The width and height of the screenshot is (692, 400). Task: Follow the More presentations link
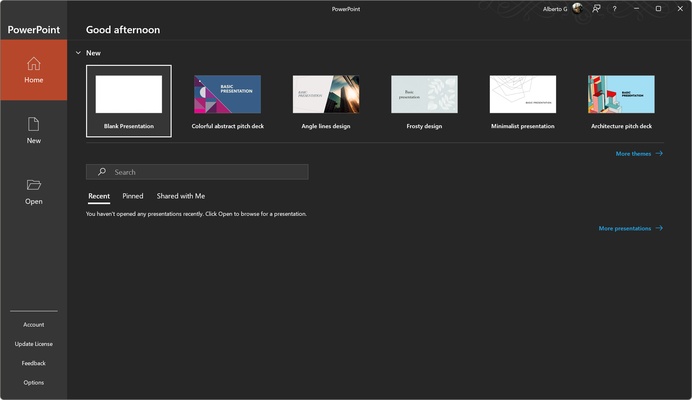pos(624,228)
